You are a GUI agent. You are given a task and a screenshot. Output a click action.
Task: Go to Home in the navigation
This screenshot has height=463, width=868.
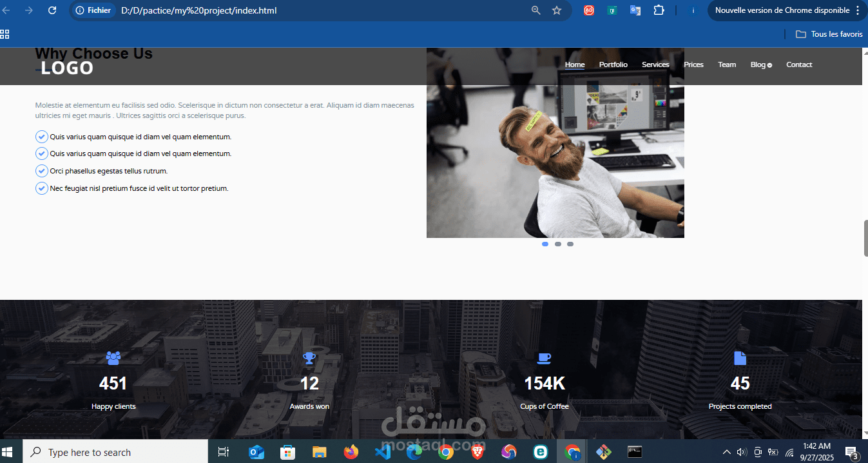[575, 64]
